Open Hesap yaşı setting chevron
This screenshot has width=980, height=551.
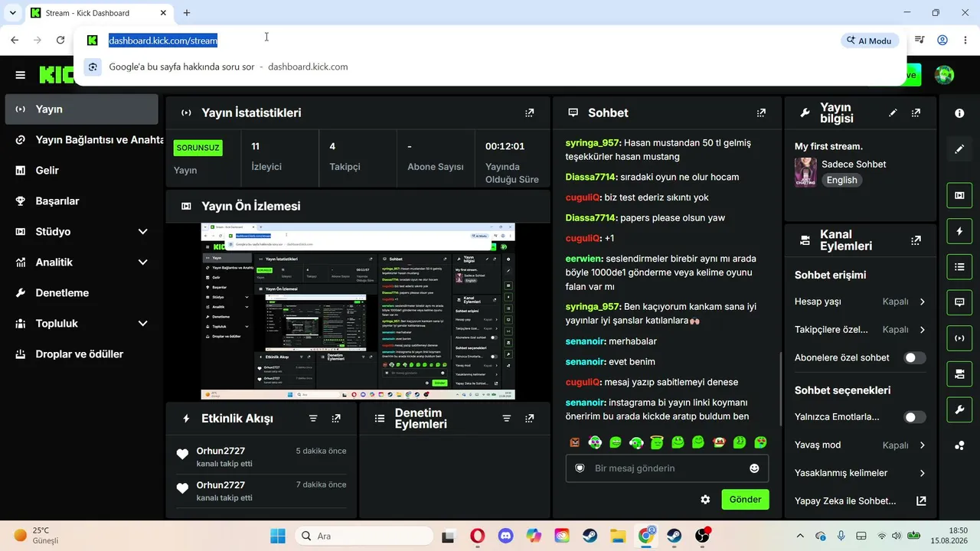pos(922,302)
